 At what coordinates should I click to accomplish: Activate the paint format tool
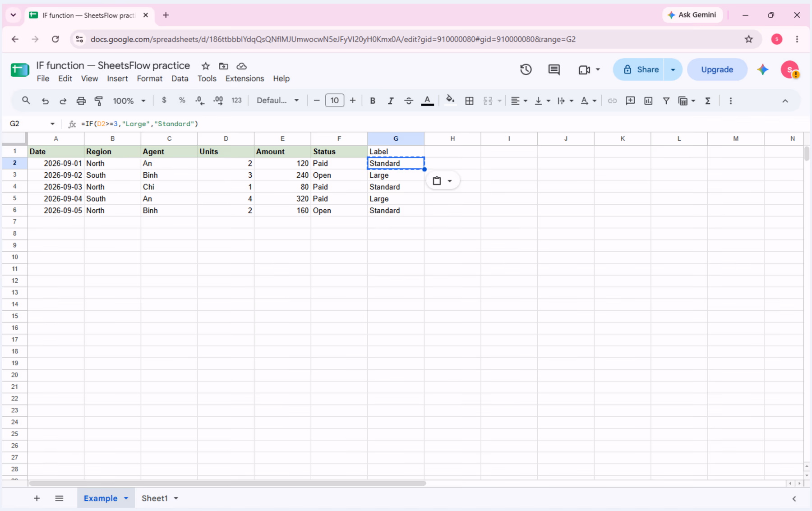pos(99,101)
